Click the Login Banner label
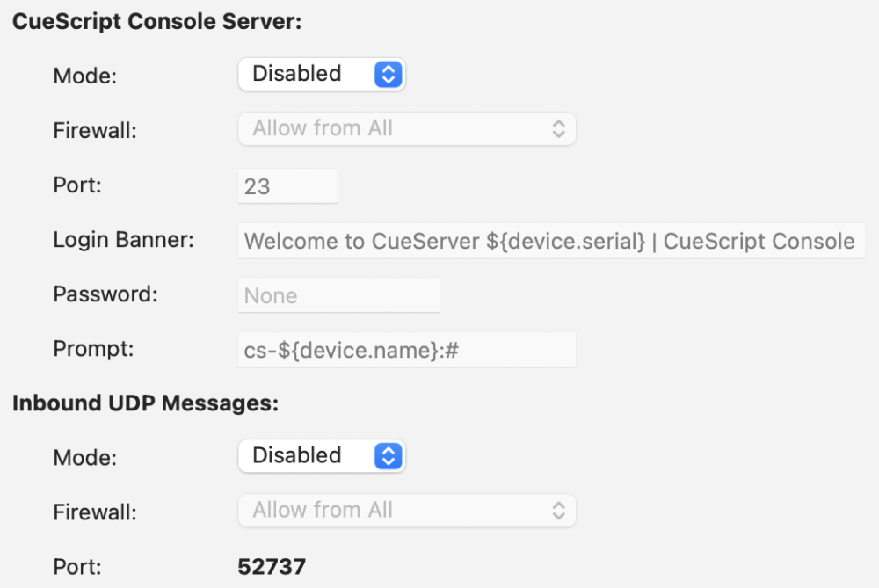This screenshot has width=879, height=588. [x=123, y=240]
